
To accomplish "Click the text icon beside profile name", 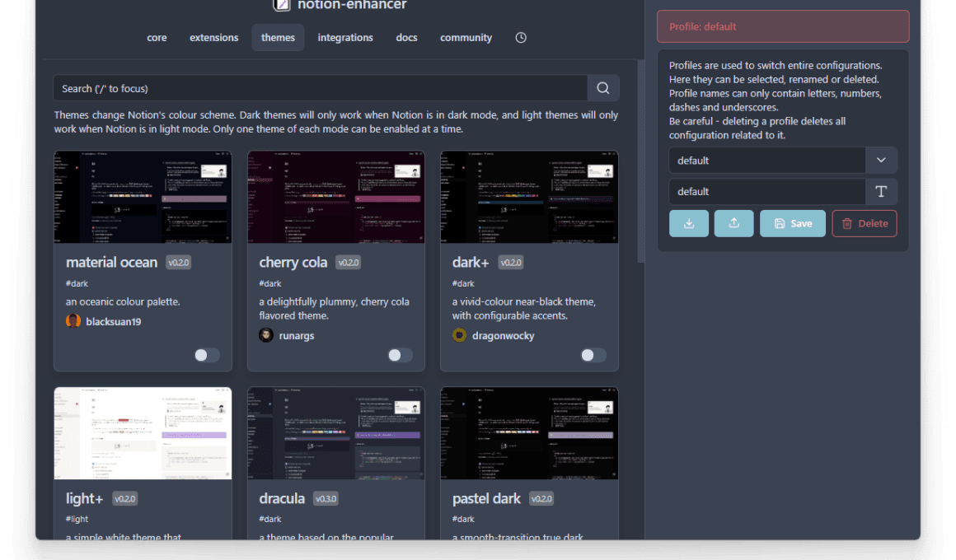I will pyautogui.click(x=881, y=191).
